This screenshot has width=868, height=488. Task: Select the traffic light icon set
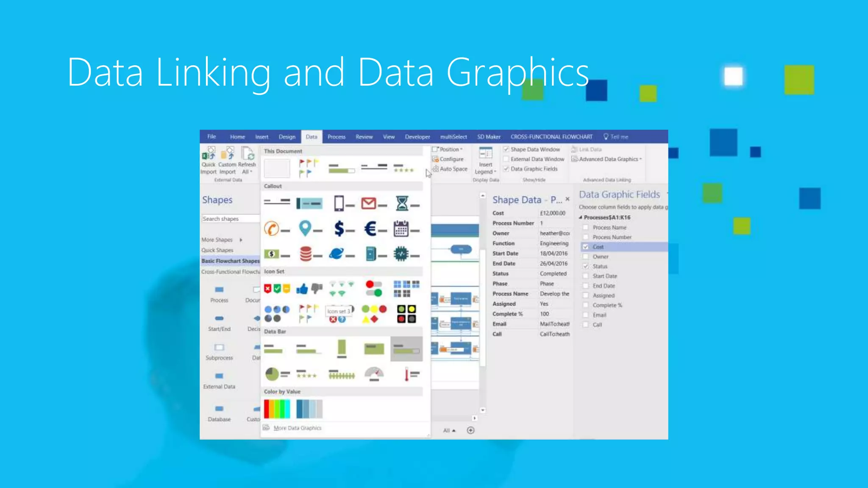coord(406,314)
